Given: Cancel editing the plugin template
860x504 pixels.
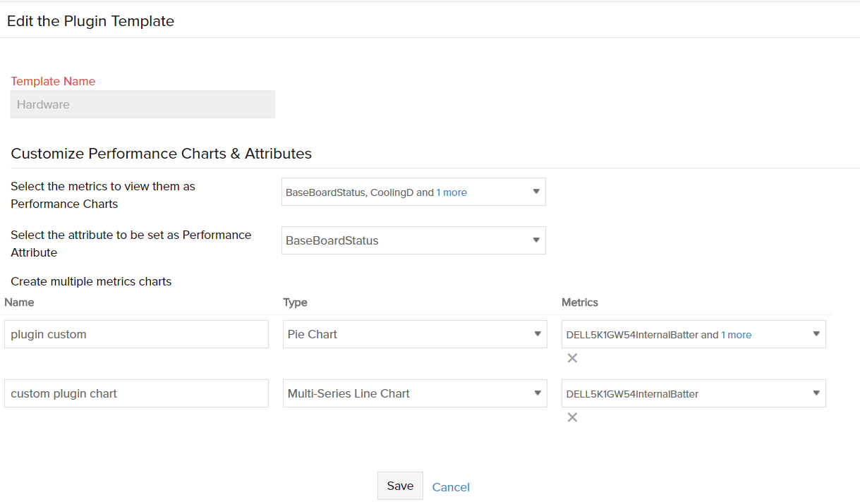Looking at the screenshot, I should (x=451, y=487).
